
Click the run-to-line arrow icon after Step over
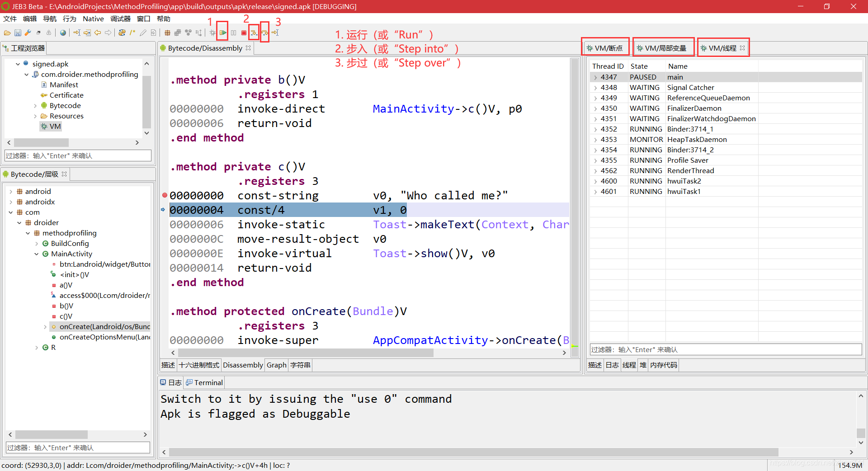click(x=275, y=33)
